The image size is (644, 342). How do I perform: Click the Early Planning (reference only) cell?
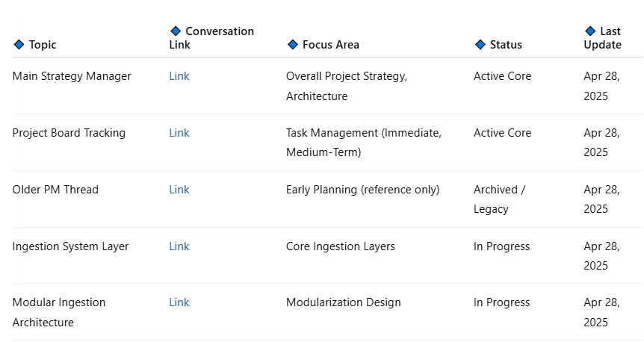(x=362, y=189)
